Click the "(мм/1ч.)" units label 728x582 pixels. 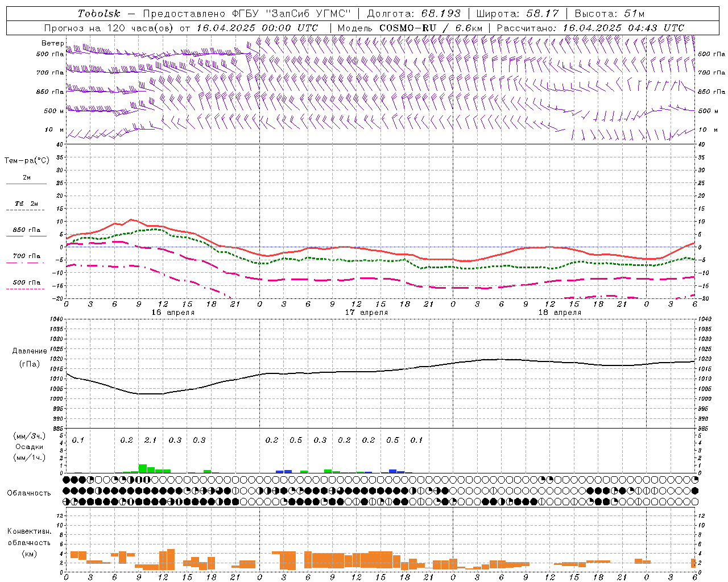tap(30, 458)
